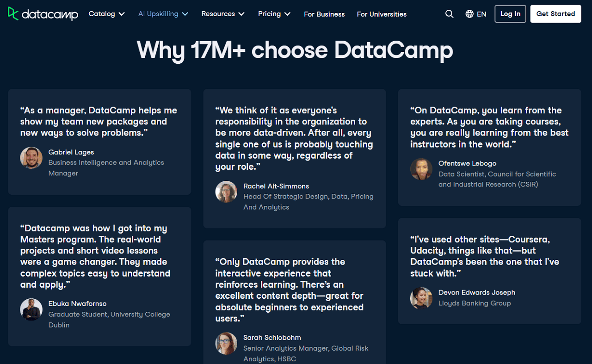This screenshot has width=592, height=364.
Task: Click the Get Started button
Action: [555, 13]
